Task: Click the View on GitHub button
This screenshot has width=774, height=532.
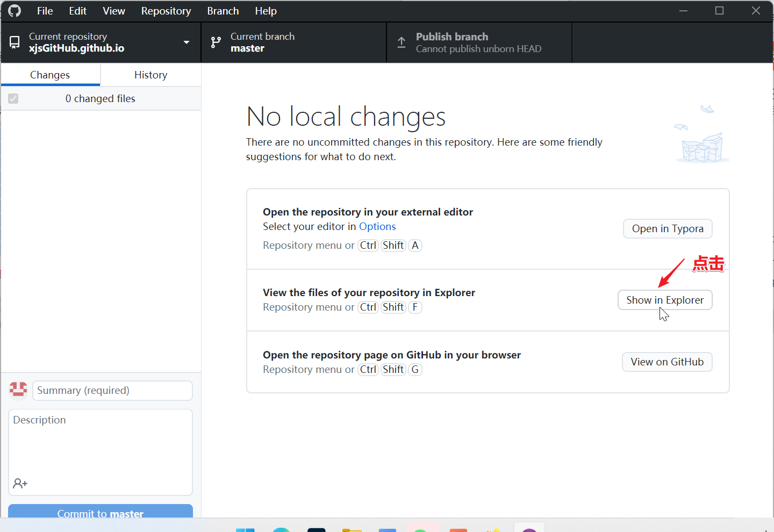Action: 667,362
